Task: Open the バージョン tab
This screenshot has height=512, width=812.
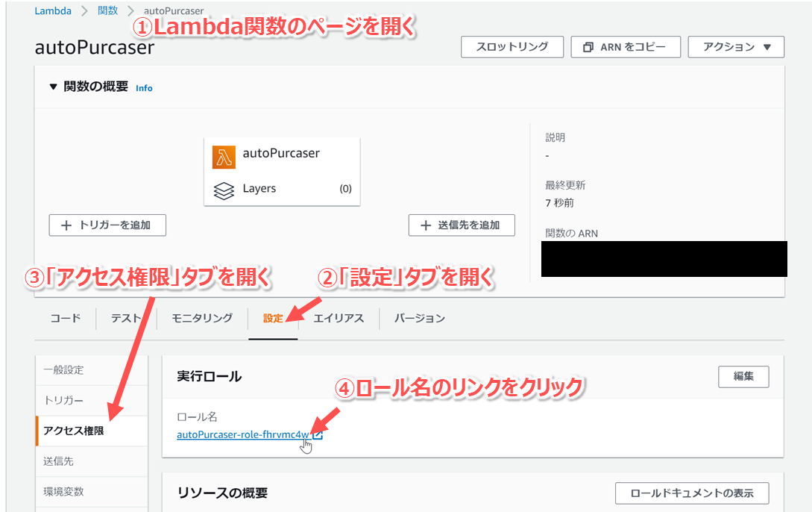Action: (420, 318)
